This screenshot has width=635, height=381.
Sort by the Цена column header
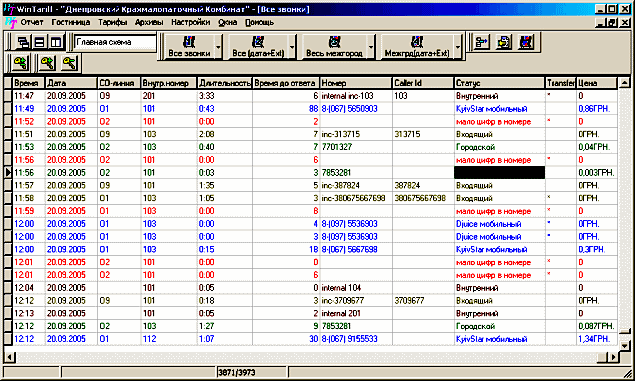click(597, 83)
